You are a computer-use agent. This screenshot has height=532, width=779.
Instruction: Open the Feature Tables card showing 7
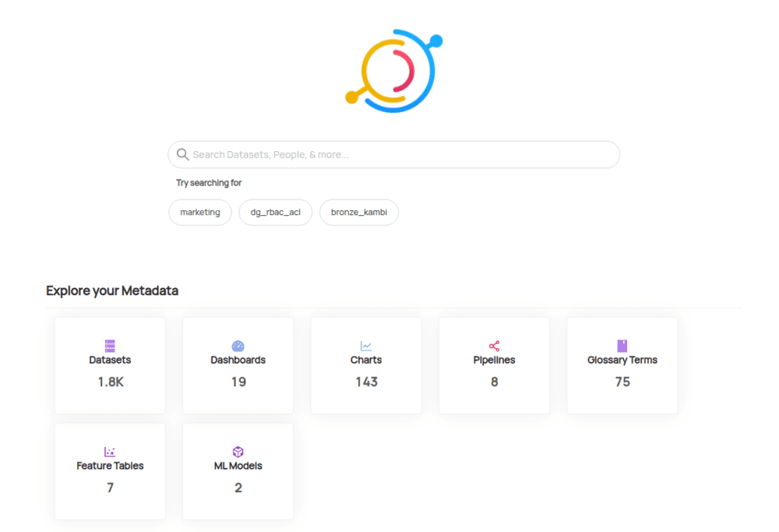110,471
